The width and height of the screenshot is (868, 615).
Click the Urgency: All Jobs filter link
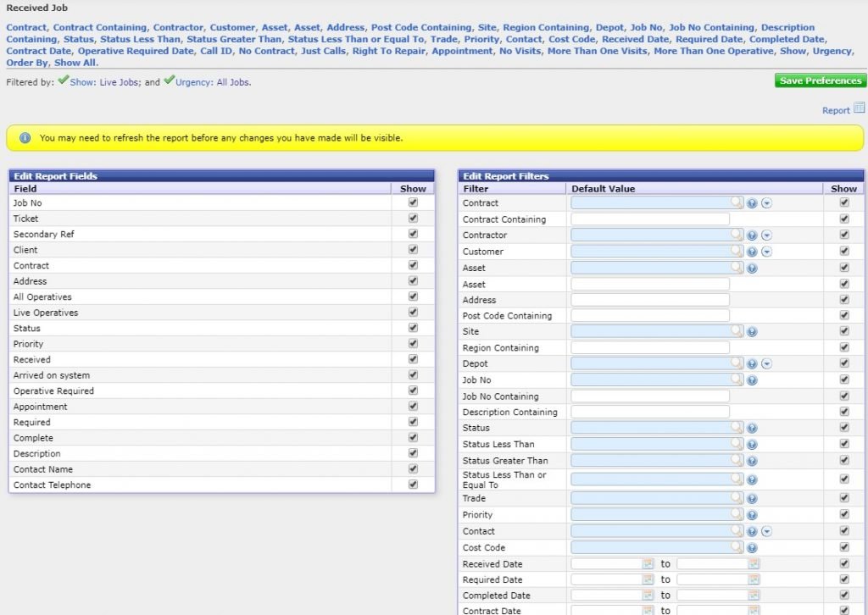tap(213, 82)
